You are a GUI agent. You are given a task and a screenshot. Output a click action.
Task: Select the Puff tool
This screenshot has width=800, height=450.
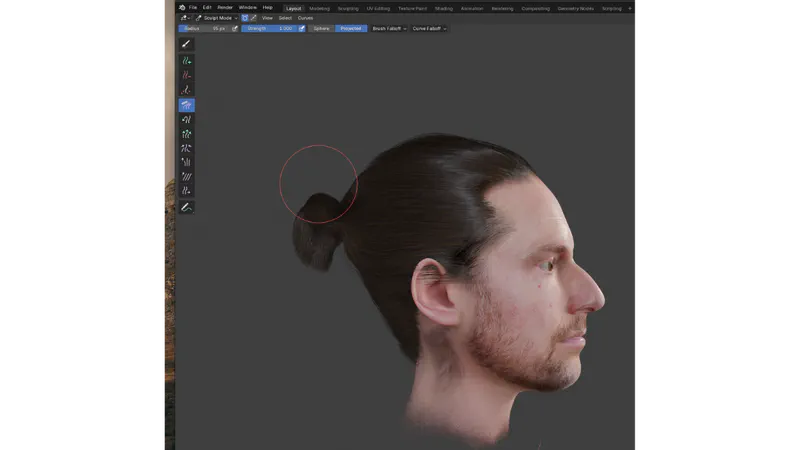[x=186, y=162]
